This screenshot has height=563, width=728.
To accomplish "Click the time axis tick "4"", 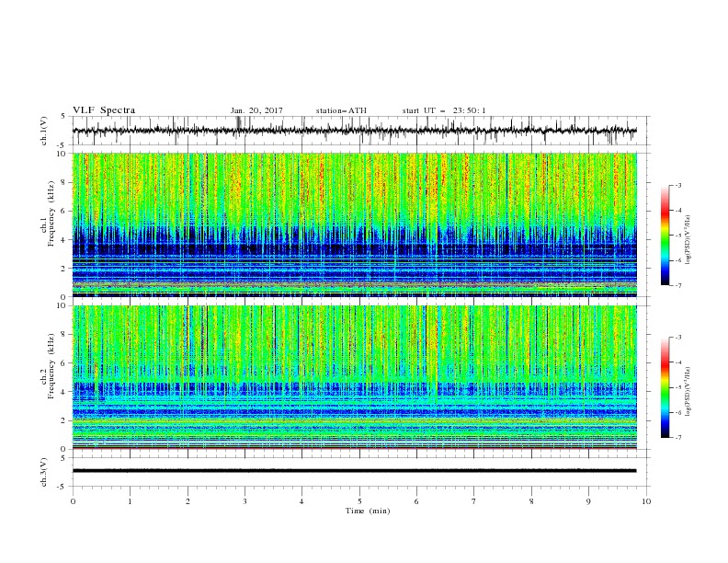I will point(302,501).
